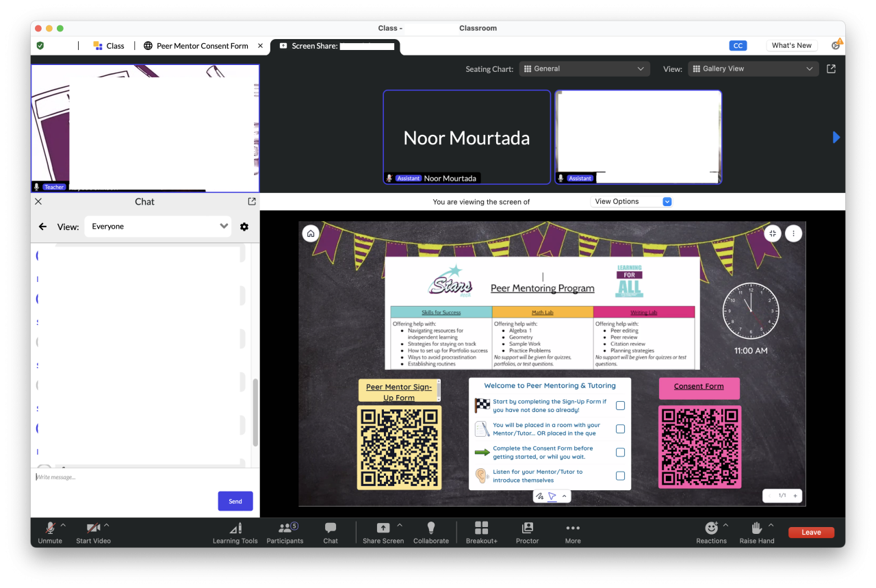This screenshot has width=876, height=588.
Task: Expand Reactions options arrow
Action: point(725,526)
